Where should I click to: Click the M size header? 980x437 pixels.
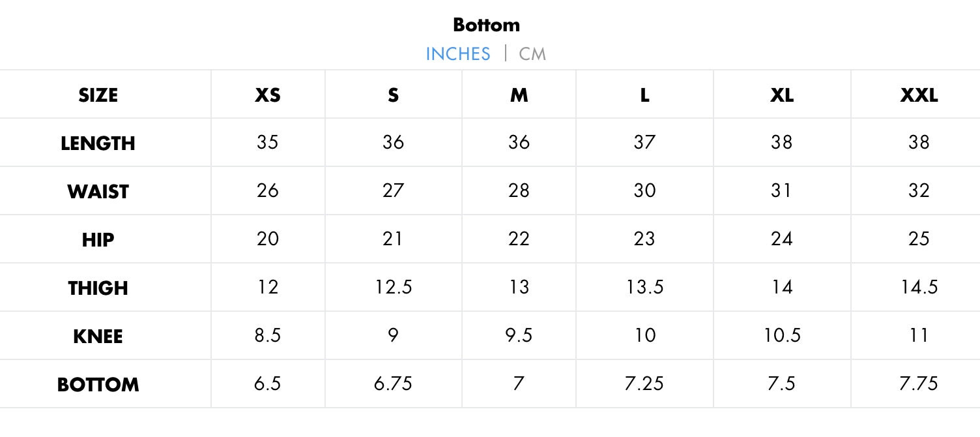(x=519, y=95)
